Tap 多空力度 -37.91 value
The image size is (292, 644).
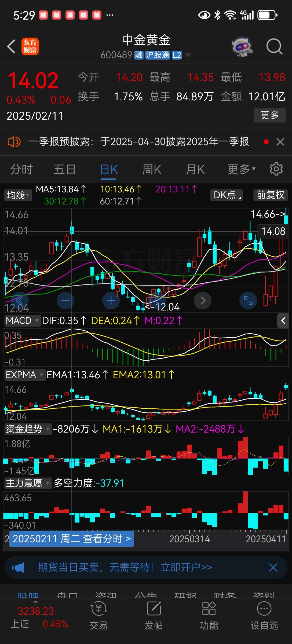click(89, 483)
